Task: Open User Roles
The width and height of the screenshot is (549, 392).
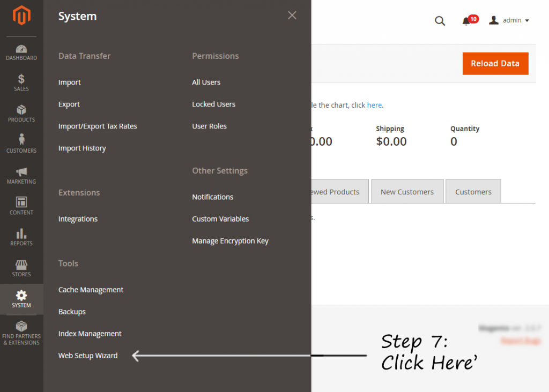Action: (209, 126)
